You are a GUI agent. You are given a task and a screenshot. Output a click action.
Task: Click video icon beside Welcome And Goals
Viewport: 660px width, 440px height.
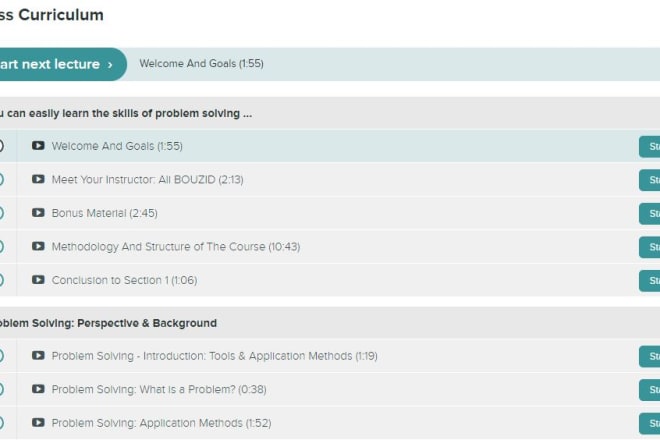point(38,146)
